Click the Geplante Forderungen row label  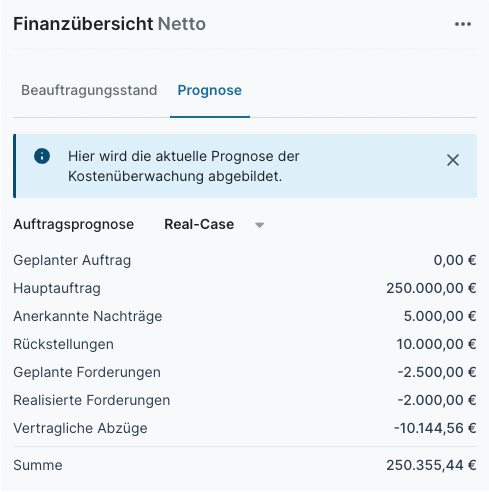pos(87,372)
